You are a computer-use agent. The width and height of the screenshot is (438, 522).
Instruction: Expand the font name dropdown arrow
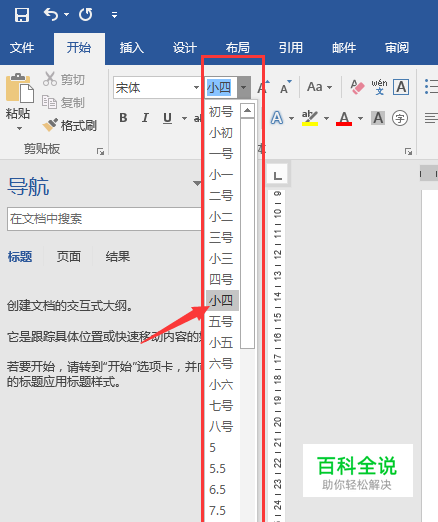[196, 88]
